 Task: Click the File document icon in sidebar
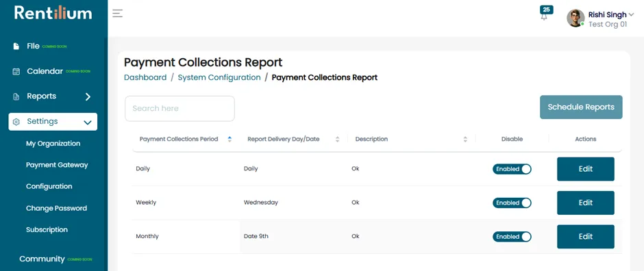[16, 47]
